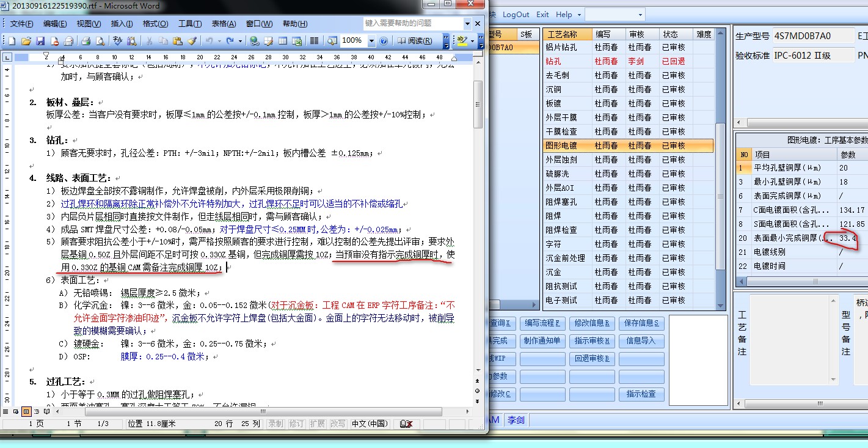This screenshot has height=448, width=868.
Task: Toggle the Document Map icon
Action: coord(332,41)
